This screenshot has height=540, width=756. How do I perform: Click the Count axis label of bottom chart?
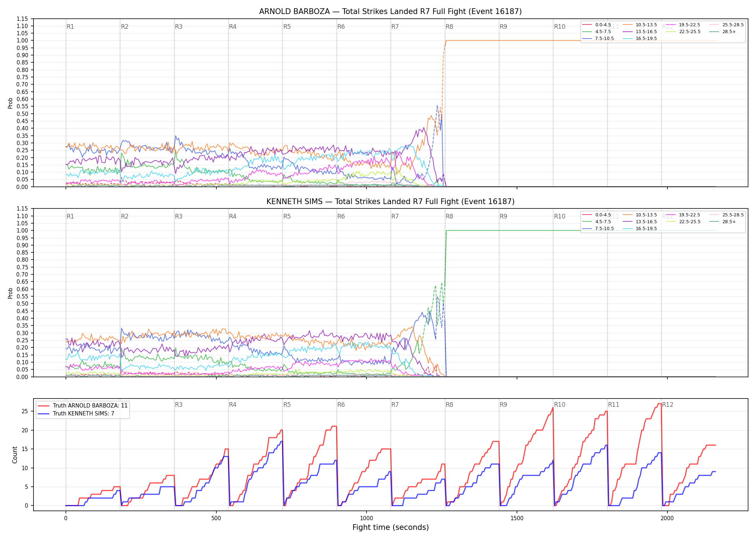tap(15, 455)
